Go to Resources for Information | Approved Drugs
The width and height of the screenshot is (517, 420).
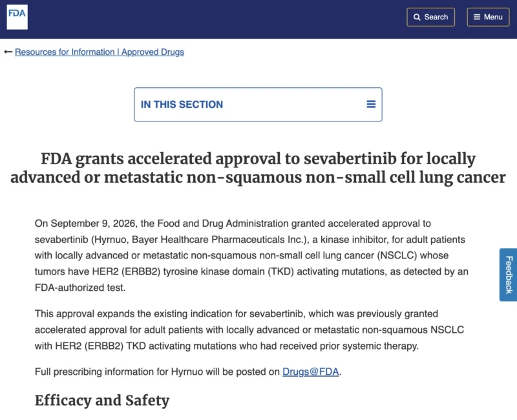(100, 52)
